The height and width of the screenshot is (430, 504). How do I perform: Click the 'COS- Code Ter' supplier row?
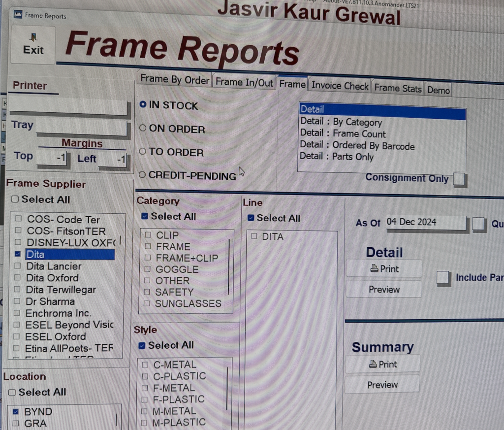pos(63,219)
